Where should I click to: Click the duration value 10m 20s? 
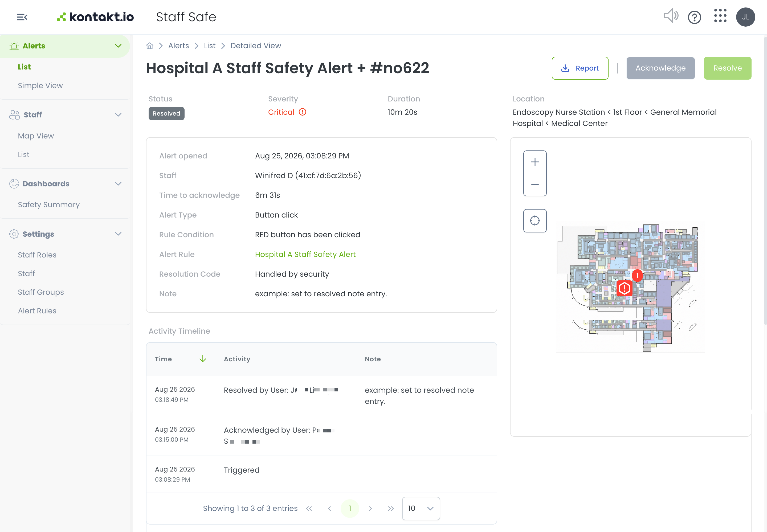coord(402,112)
